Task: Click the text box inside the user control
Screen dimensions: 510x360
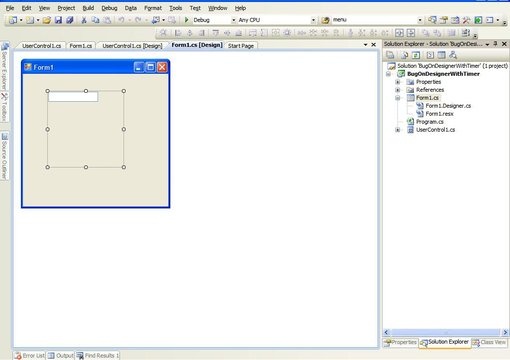Action: [x=73, y=97]
